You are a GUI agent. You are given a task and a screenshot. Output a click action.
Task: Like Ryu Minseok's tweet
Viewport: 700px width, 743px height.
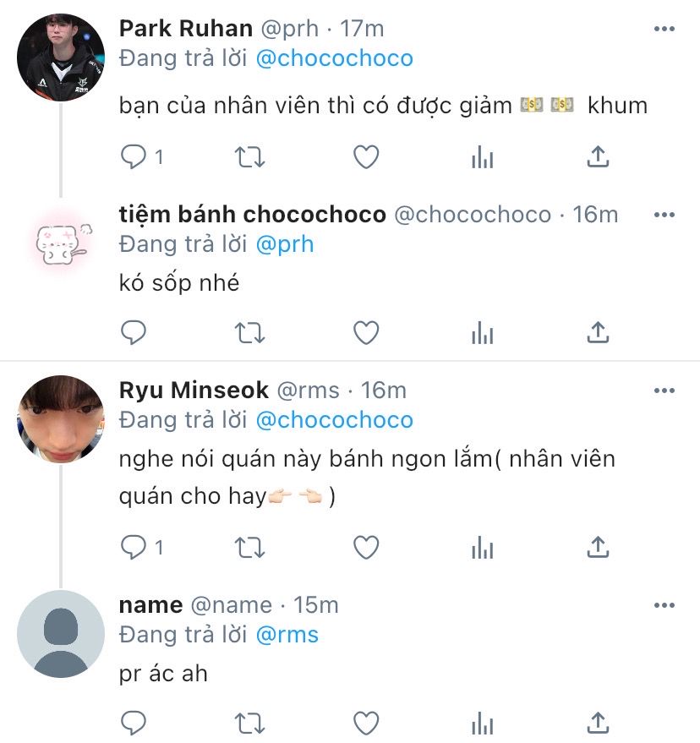[365, 548]
